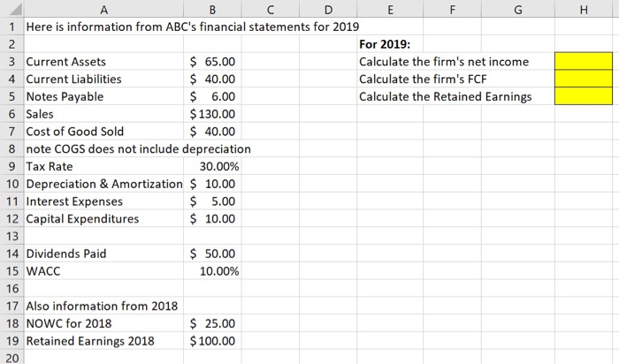Click the select-all corner triangle

11,9
